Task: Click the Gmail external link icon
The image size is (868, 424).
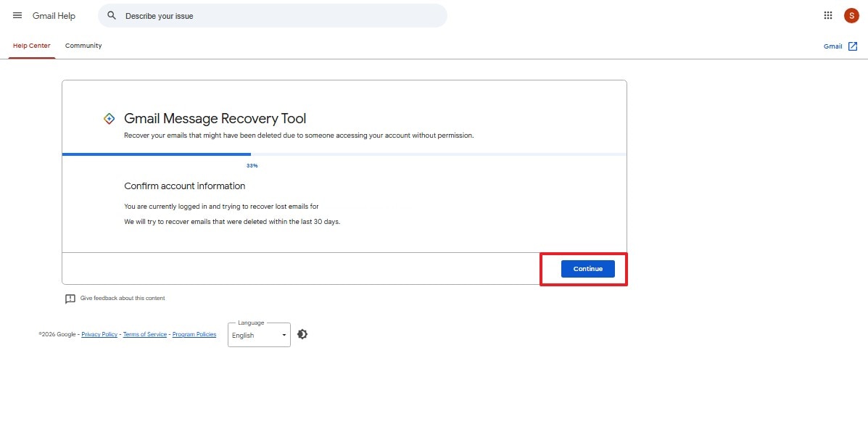Action: click(x=853, y=46)
